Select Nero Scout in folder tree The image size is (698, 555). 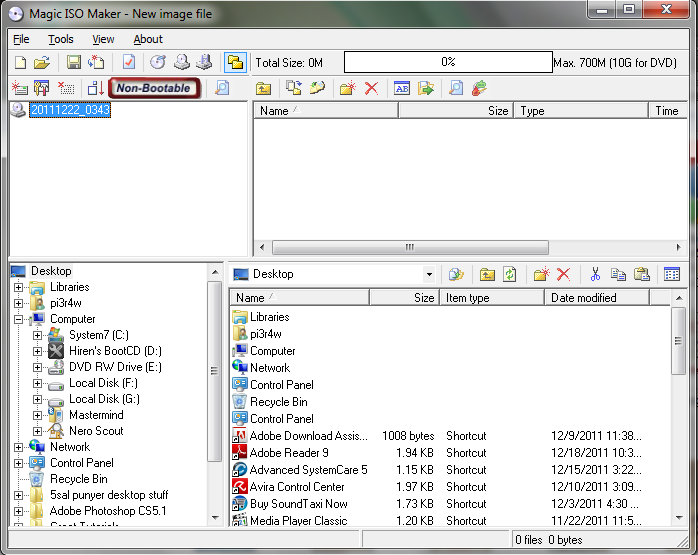96,431
